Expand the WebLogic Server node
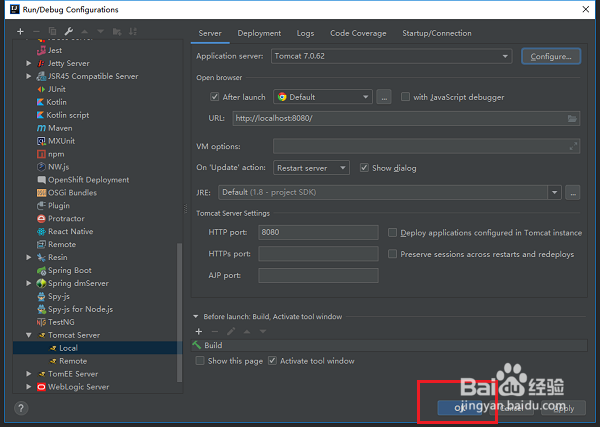Viewport: 600px width, 427px height. coord(29,387)
